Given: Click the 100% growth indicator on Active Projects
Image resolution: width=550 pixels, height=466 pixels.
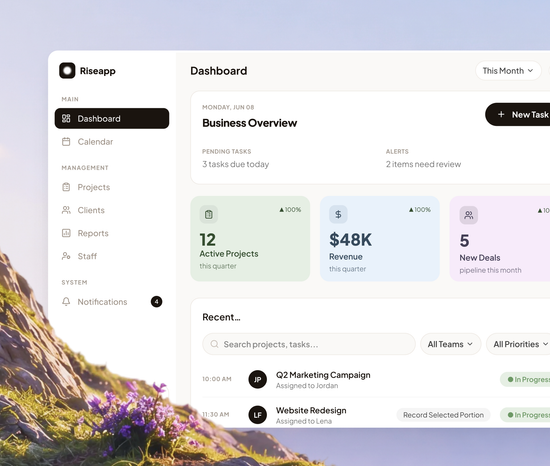Looking at the screenshot, I should 290,210.
